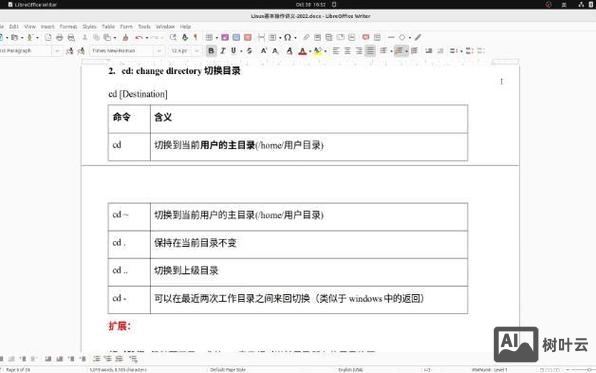The image size is (596, 373).
Task: Click Clear Direct Formatting icon
Action: [x=290, y=51]
